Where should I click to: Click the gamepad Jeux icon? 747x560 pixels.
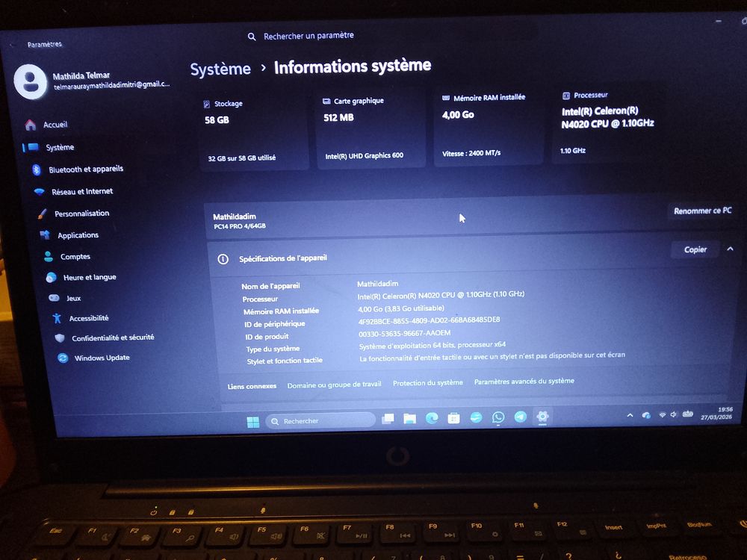coord(54,298)
